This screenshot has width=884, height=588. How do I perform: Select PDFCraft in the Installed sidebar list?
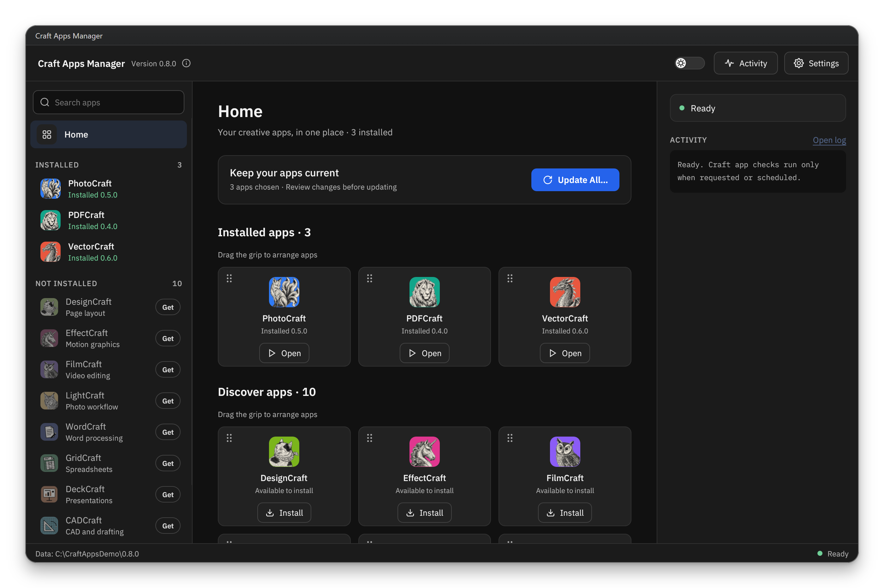[x=108, y=220]
